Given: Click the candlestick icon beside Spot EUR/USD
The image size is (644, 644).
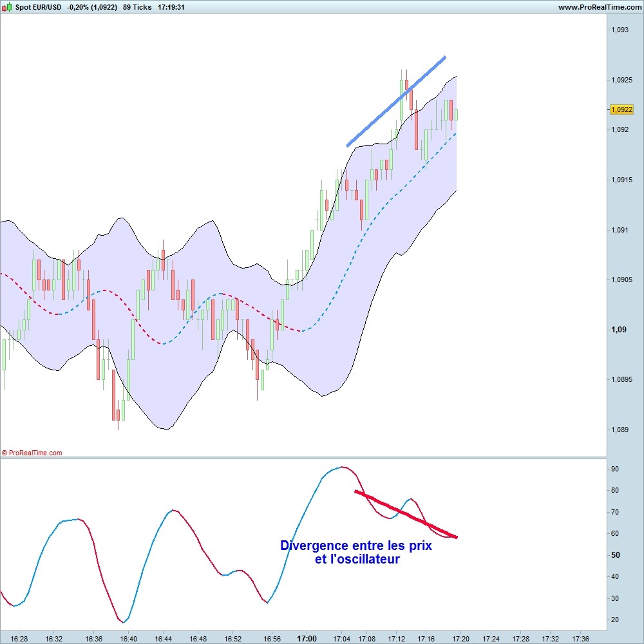Looking at the screenshot, I should coord(6,7).
